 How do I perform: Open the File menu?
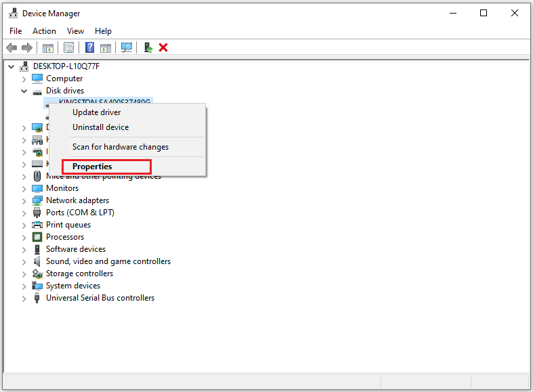[x=16, y=31]
